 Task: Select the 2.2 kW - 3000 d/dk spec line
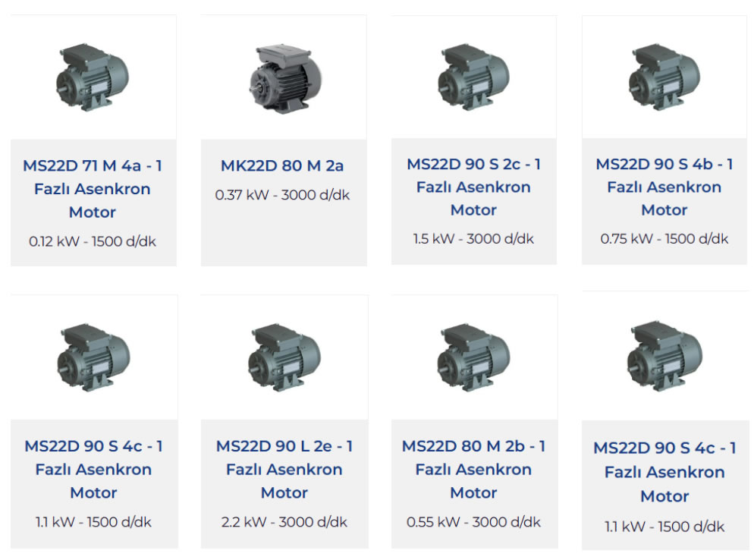(x=284, y=521)
